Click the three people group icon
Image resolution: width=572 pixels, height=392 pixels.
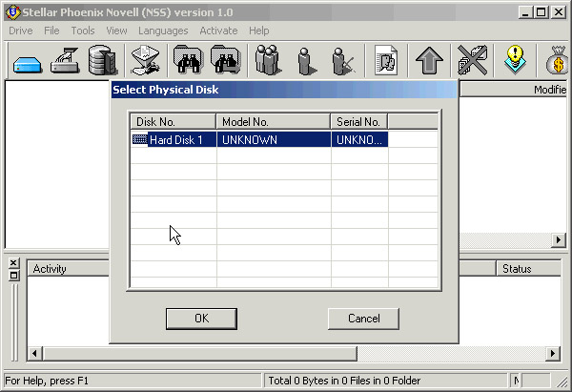tap(267, 61)
